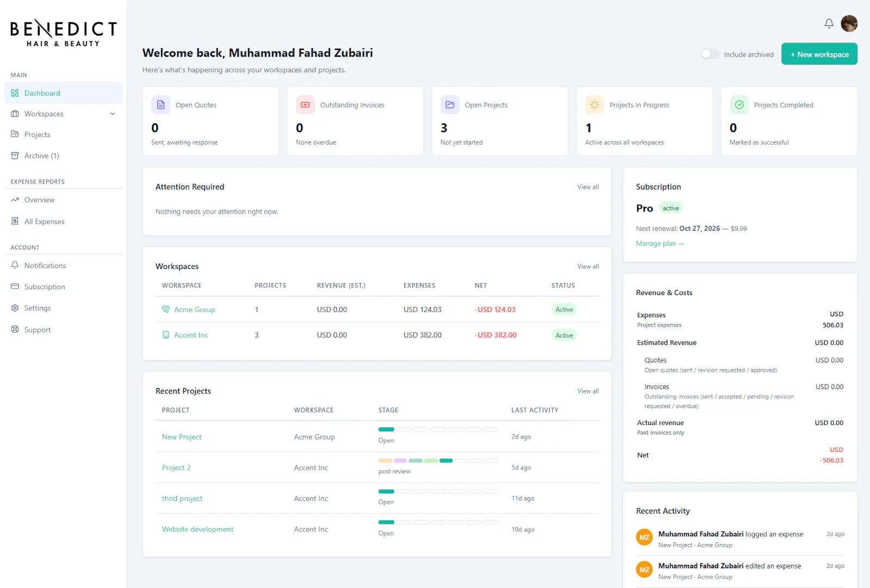
Task: Click the Active status badge for Acme Group
Action: 564,309
